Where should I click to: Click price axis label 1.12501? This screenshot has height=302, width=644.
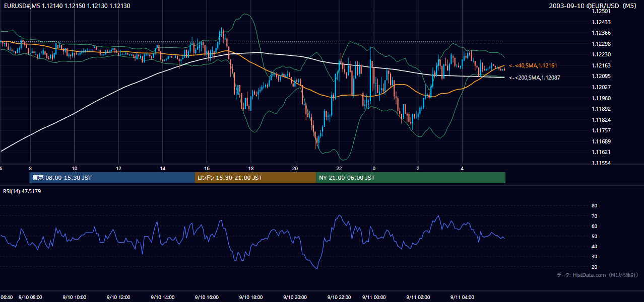coord(601,11)
